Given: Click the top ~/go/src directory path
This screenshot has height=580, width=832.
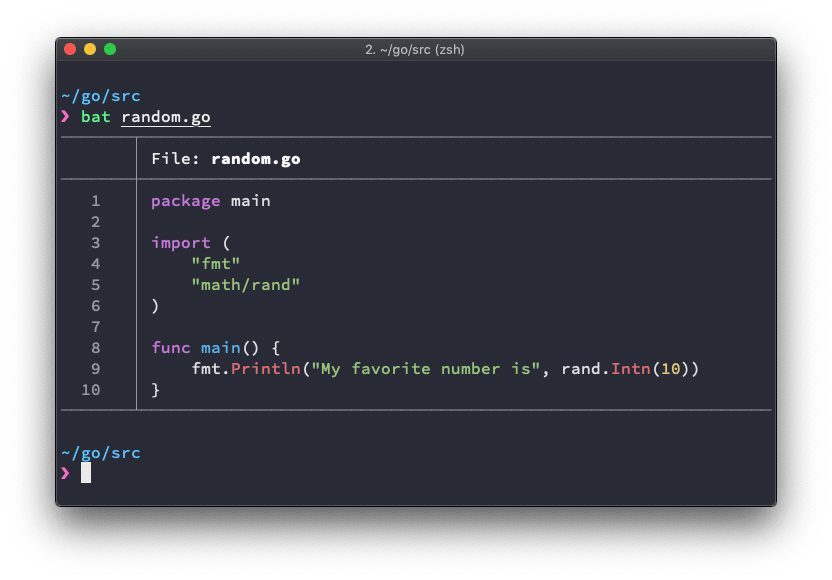Looking at the screenshot, I should [101, 96].
